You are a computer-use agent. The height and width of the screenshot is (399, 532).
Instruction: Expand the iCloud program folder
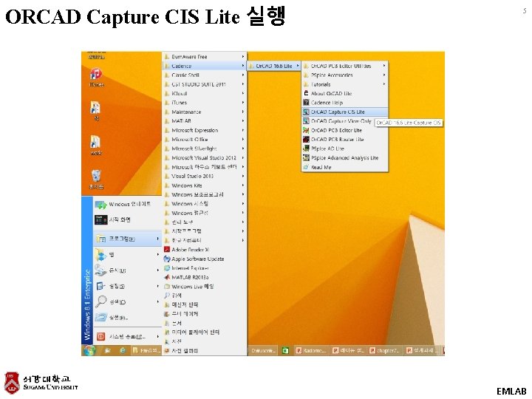point(205,93)
